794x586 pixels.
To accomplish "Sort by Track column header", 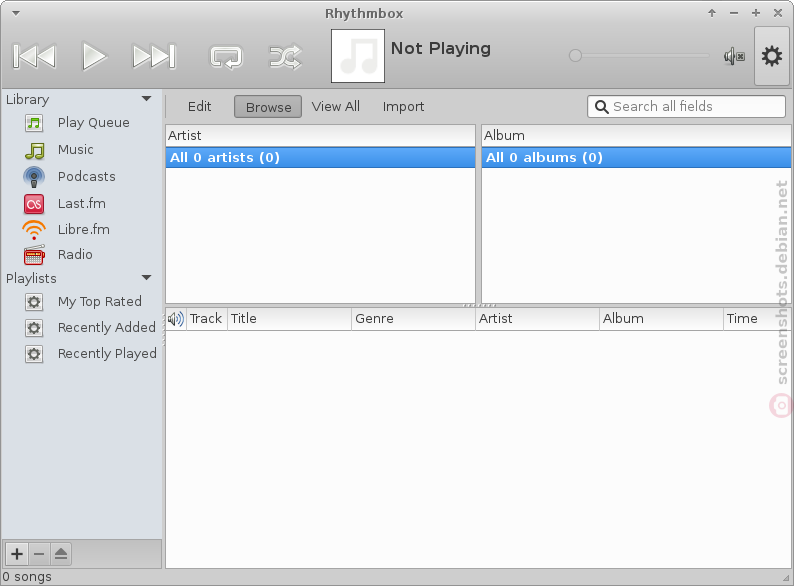I will 207,319.
